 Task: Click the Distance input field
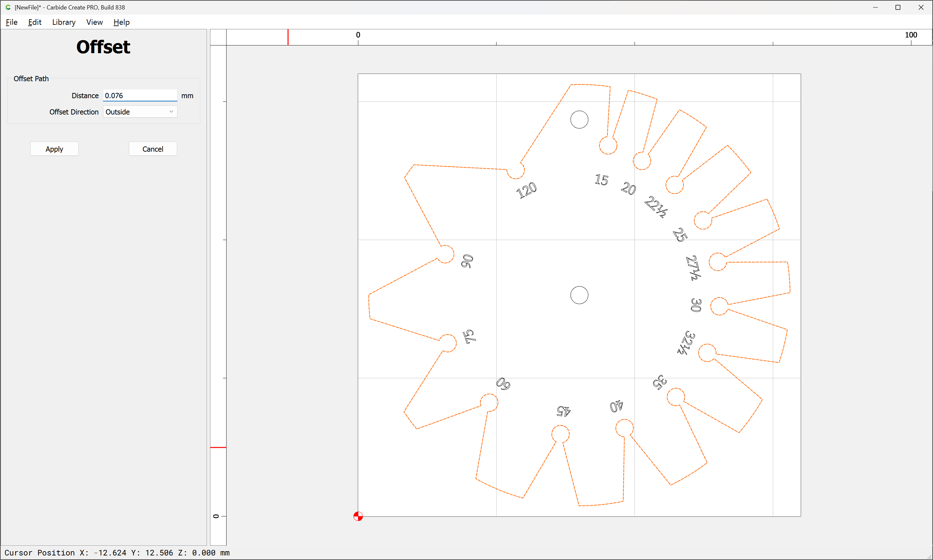140,96
